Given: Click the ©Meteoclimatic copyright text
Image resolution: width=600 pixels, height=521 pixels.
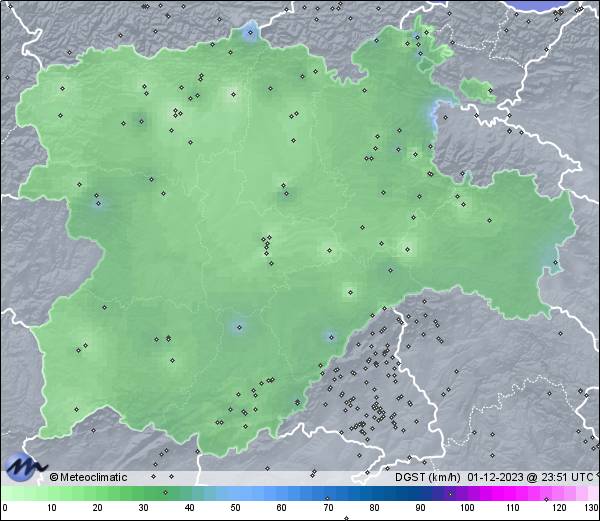Looking at the screenshot, I should pos(88,477).
